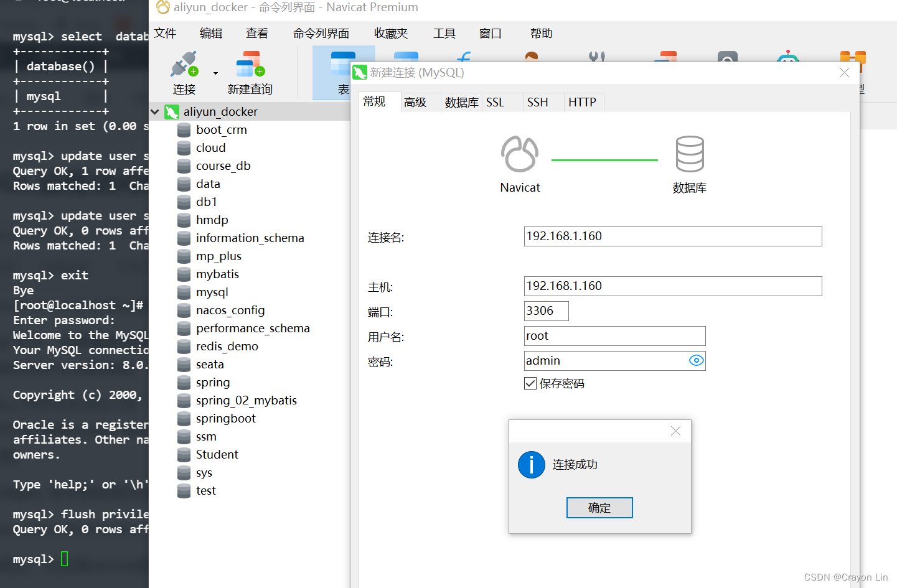This screenshot has width=897, height=588.
Task: Click the 主机 input field
Action: [673, 286]
